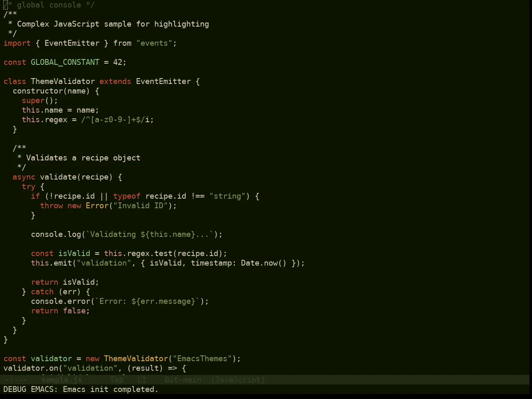Click the buffer status dashes in mode line
532x399 pixels.
16,379
